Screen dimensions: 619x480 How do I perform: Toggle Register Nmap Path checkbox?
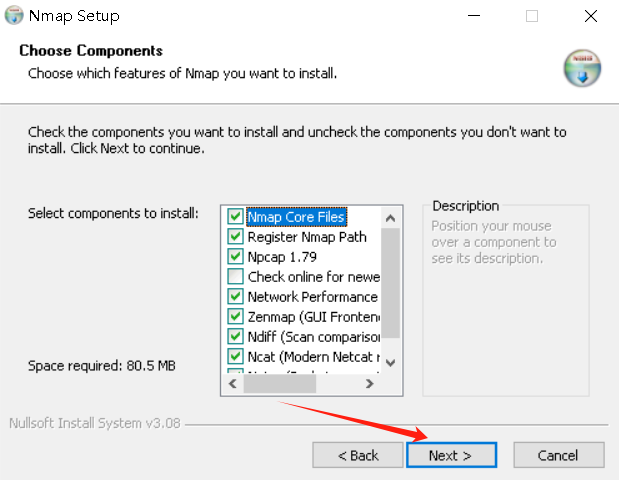[x=235, y=236]
